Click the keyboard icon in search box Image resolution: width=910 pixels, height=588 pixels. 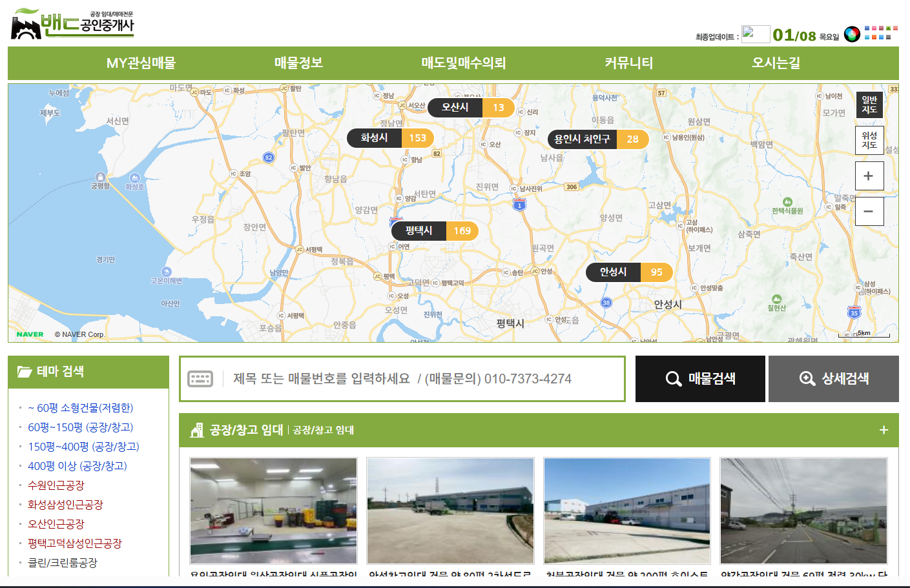point(200,379)
